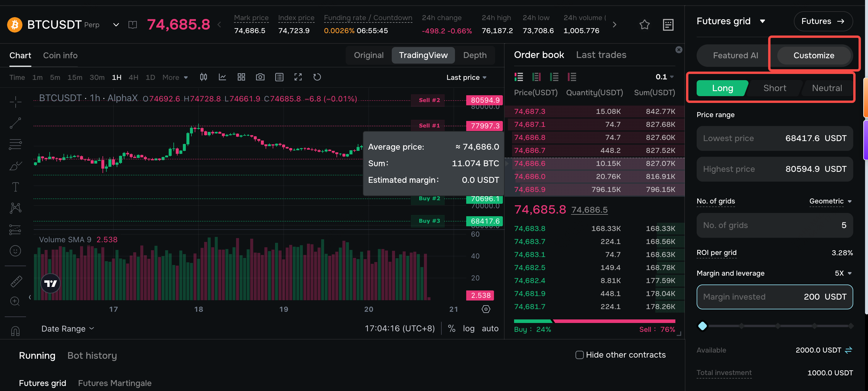The width and height of the screenshot is (868, 391).
Task: Open the ruler measure tool
Action: tap(15, 281)
